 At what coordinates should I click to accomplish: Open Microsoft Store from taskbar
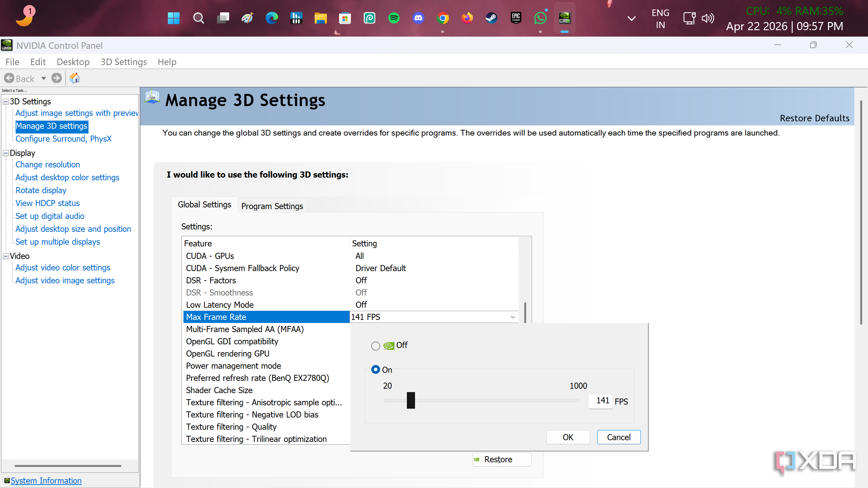[x=345, y=18]
